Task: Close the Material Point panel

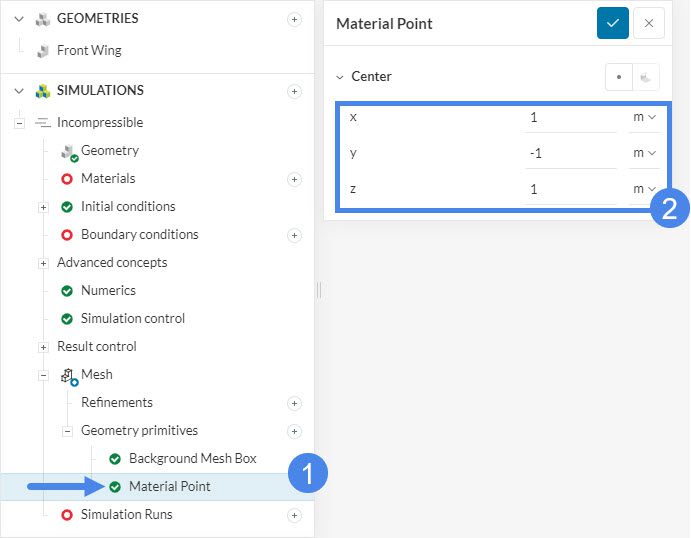Action: pos(649,23)
